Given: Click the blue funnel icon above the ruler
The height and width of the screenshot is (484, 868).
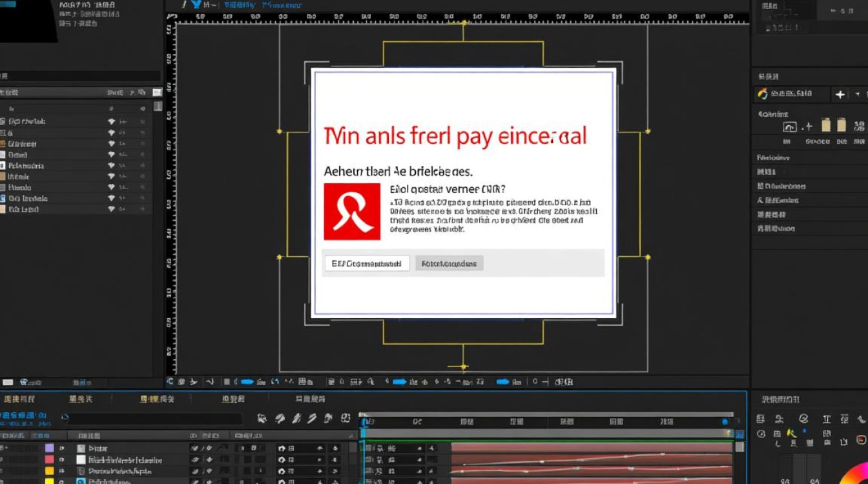Looking at the screenshot, I should (x=196, y=5).
